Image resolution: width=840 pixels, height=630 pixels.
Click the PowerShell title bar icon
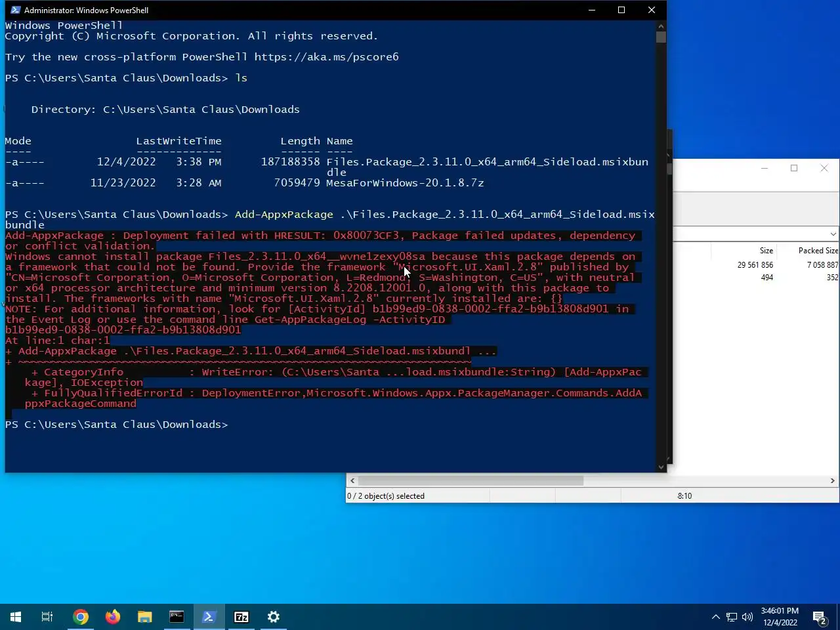16,10
